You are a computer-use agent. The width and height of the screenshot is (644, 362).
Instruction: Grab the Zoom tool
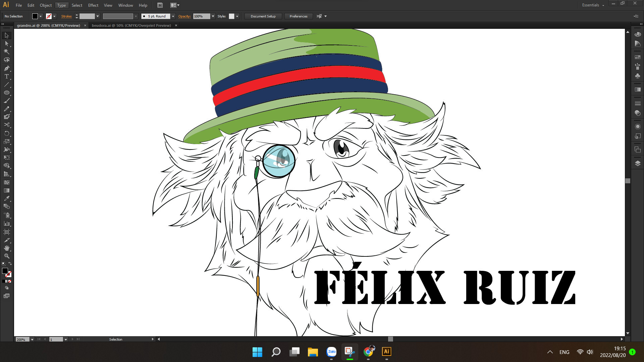(7, 256)
